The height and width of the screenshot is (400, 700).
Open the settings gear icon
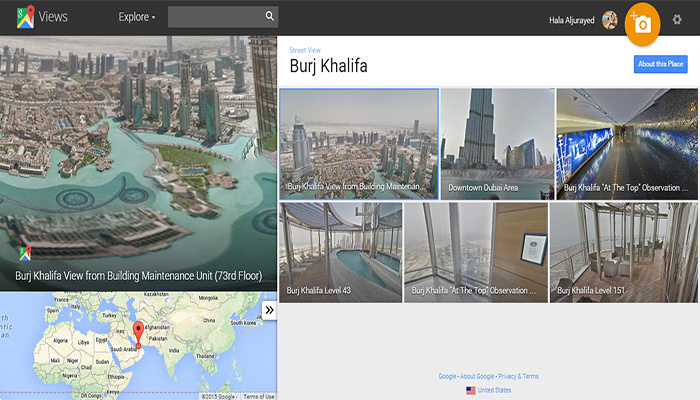677,20
